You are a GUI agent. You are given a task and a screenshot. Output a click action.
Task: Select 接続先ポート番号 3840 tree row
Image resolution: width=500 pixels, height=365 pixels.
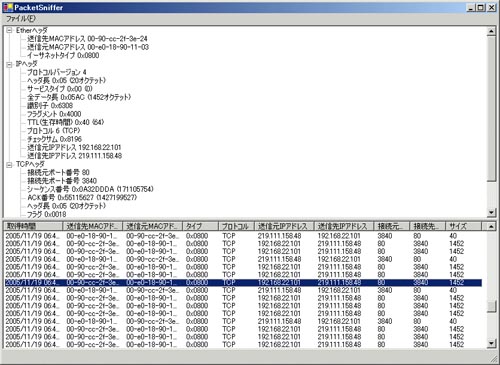[62, 181]
